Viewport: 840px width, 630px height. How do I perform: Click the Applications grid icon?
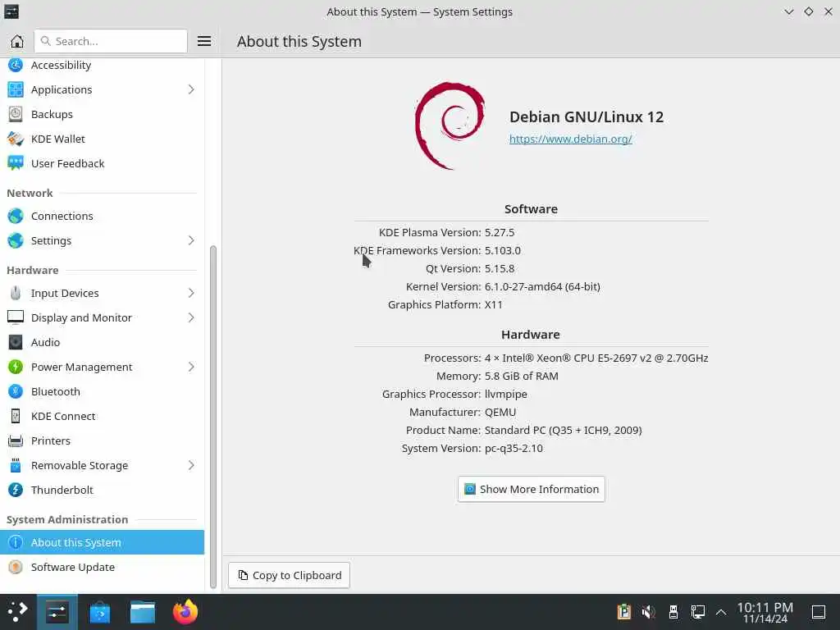click(16, 89)
